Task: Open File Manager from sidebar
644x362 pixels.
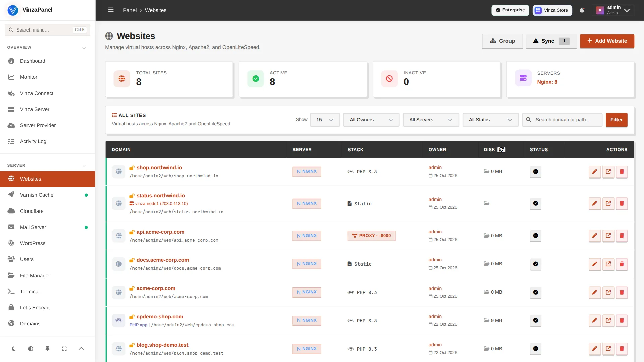Action: point(47,276)
